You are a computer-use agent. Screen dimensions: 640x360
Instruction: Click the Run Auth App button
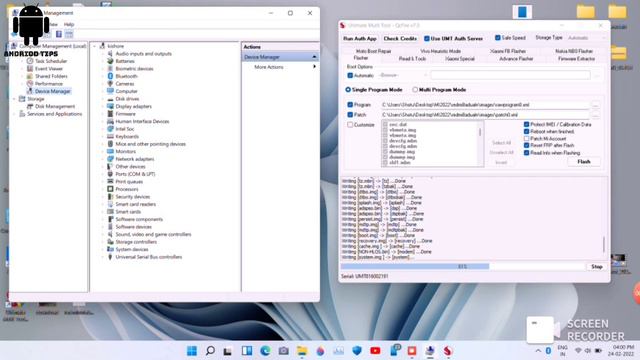[360, 38]
